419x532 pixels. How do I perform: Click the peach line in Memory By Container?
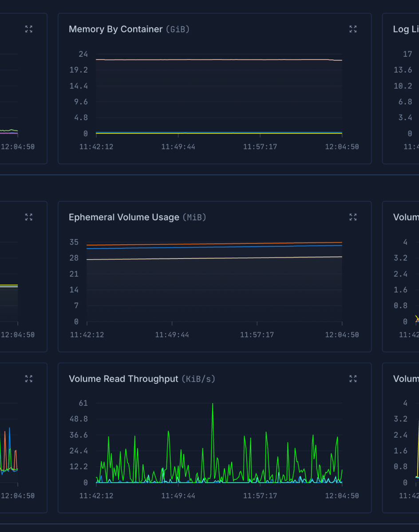coord(213,59)
